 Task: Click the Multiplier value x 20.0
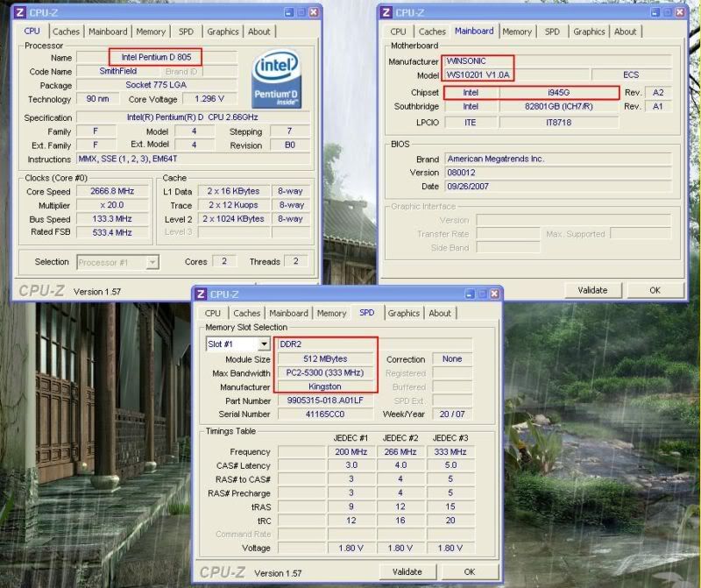(112, 205)
